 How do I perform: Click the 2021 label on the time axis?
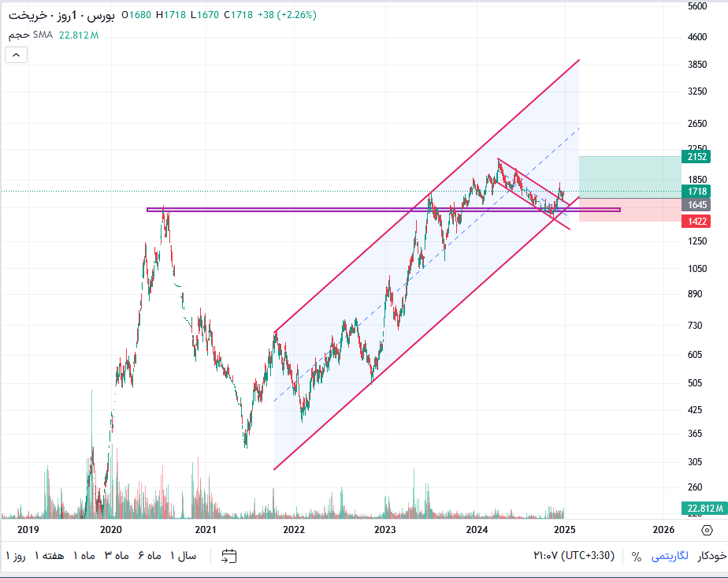206,530
